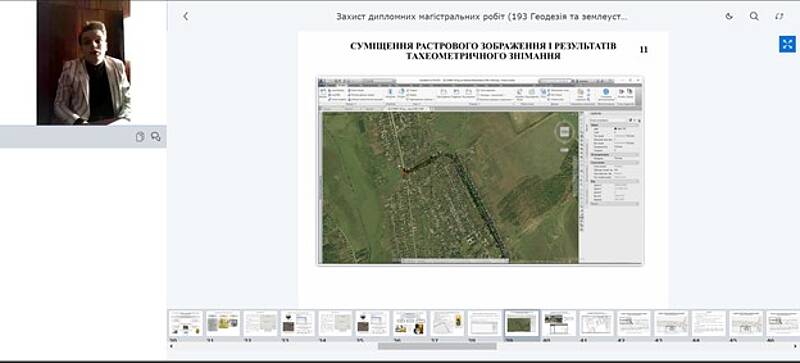Select the thumbnail to the right of the first filmstrip slide
This screenshot has width=800, height=363.
pos(223,324)
